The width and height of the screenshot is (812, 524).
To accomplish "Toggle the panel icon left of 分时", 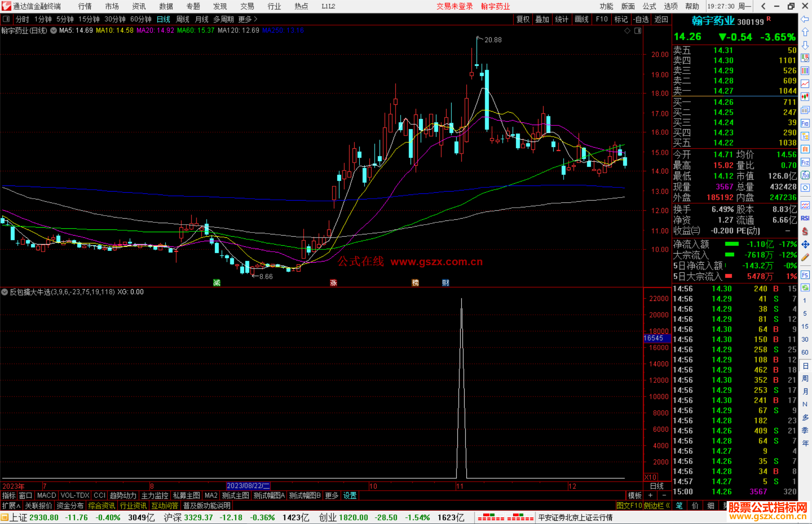I will (x=6, y=19).
